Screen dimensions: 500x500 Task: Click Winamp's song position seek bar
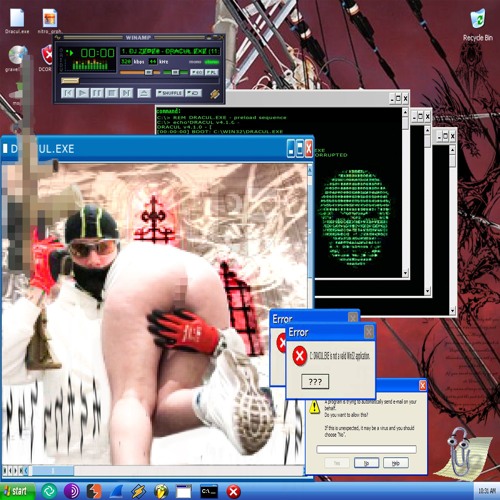click(x=140, y=81)
